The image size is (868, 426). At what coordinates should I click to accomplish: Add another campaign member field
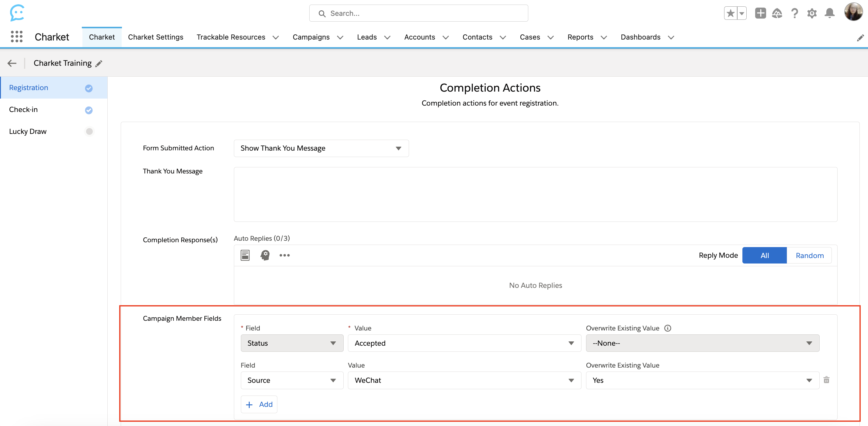tap(259, 404)
